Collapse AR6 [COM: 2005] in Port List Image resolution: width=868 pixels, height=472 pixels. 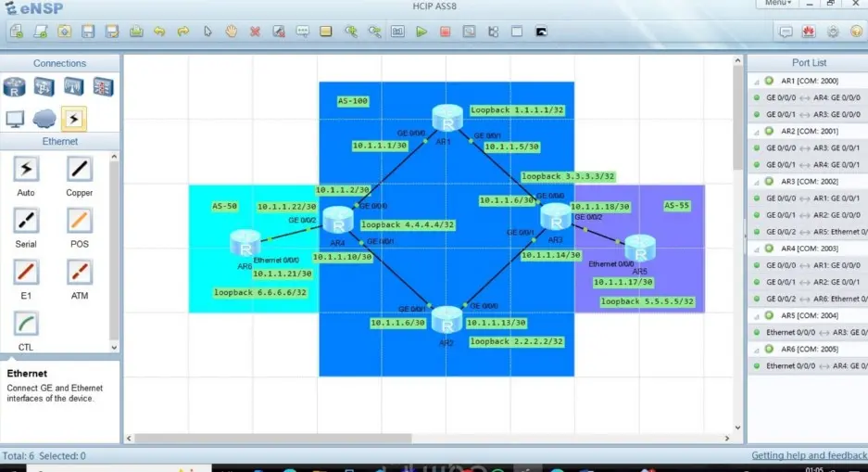click(756, 351)
